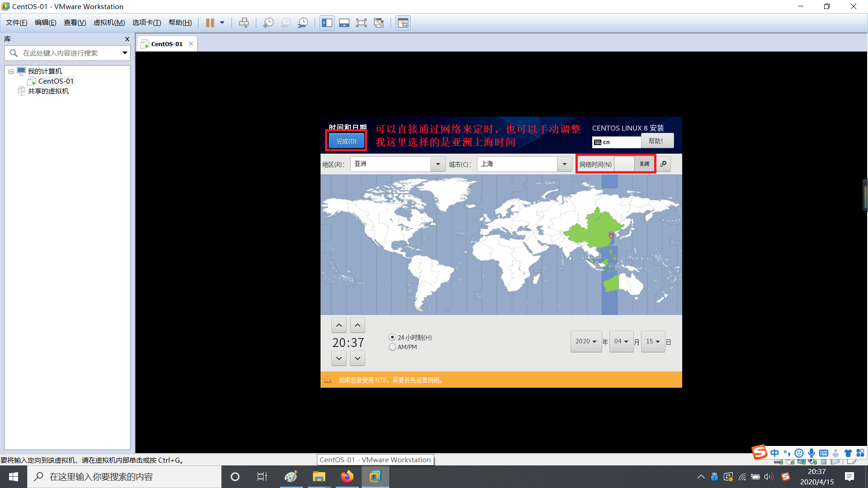Open Cortana circle icon
868x488 pixels.
coord(235,477)
